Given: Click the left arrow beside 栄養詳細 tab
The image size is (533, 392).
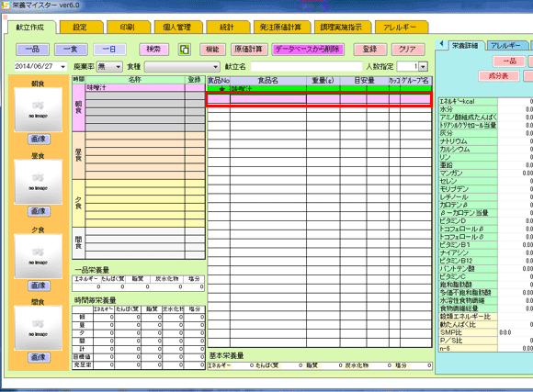Looking at the screenshot, I should (x=441, y=44).
